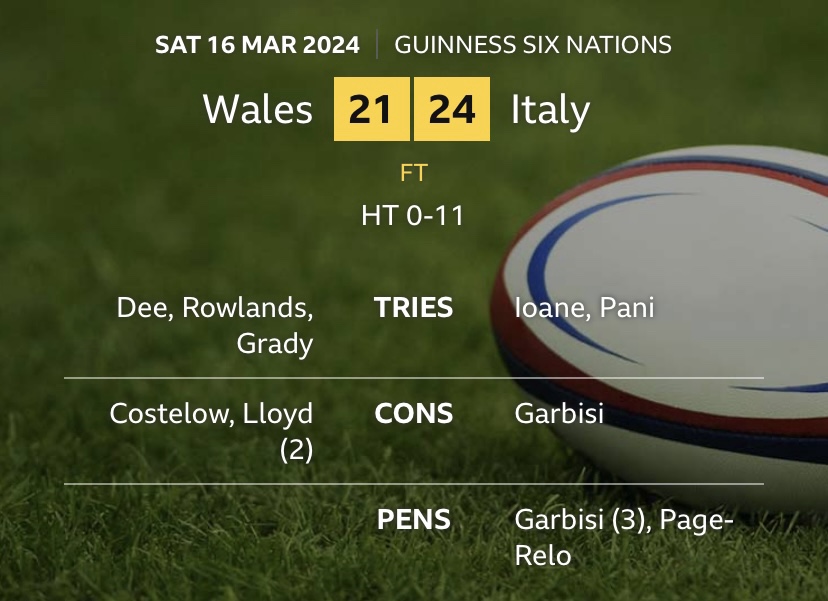Select the Italy team name
The image size is (828, 601).
coord(550,109)
